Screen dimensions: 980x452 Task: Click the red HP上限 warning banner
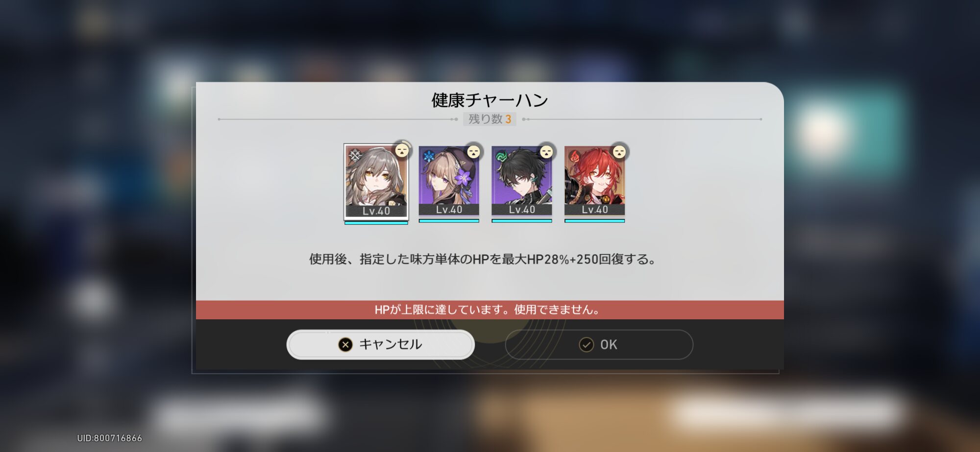click(490, 309)
